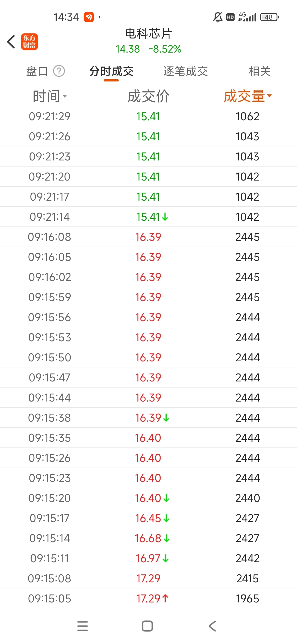Image resolution: width=297 pixels, height=644 pixels.
Task: Tap the Android home square button
Action: coord(147,626)
